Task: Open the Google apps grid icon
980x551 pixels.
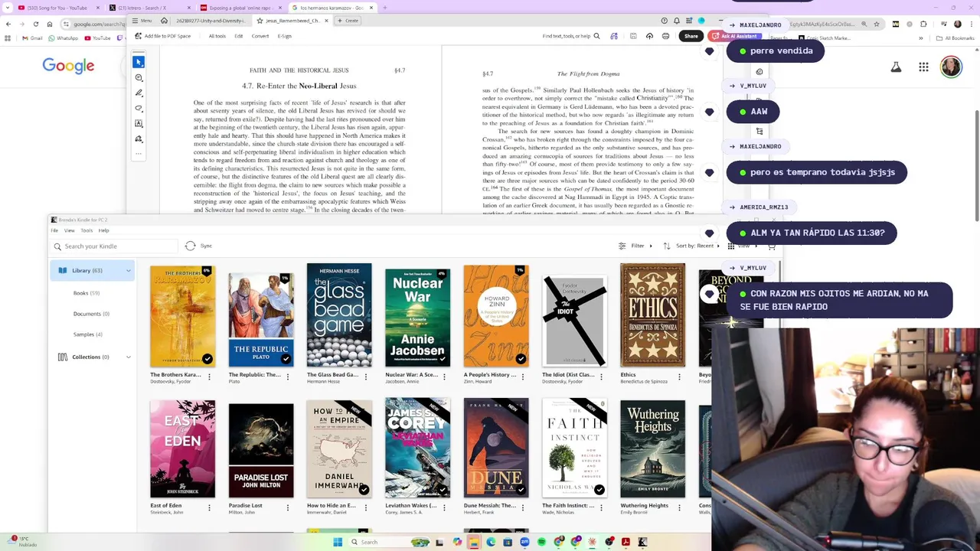Action: point(923,67)
